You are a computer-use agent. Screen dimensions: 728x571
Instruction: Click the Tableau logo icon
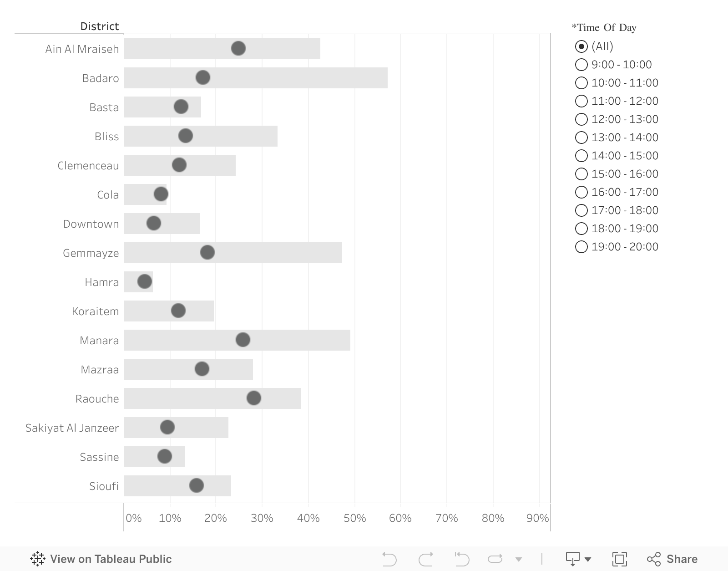click(37, 559)
